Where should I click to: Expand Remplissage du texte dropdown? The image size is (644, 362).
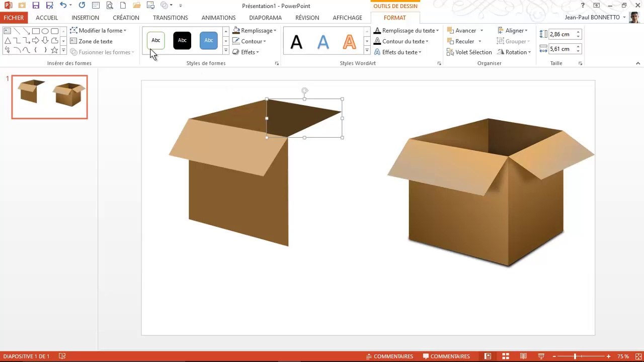(x=407, y=31)
